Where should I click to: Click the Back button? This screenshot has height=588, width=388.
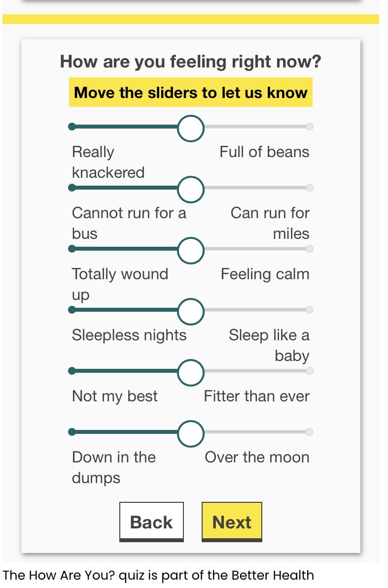tap(151, 522)
